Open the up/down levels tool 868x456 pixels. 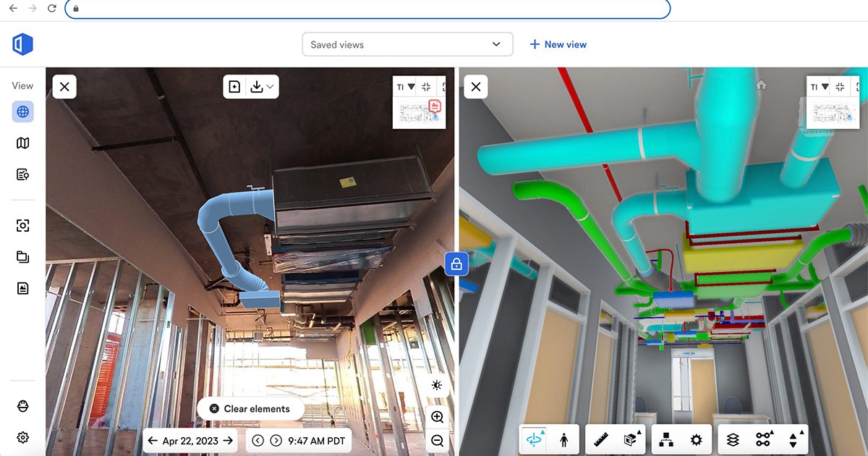[x=793, y=439]
